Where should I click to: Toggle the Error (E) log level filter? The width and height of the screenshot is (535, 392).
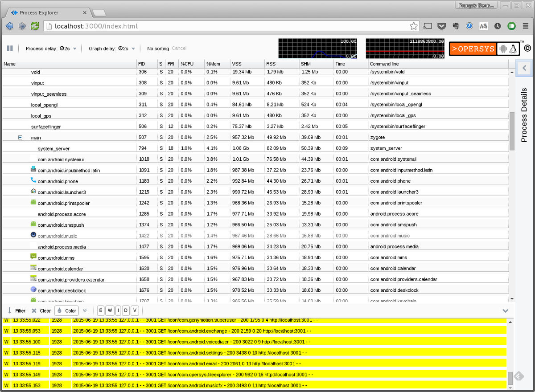pos(101,310)
